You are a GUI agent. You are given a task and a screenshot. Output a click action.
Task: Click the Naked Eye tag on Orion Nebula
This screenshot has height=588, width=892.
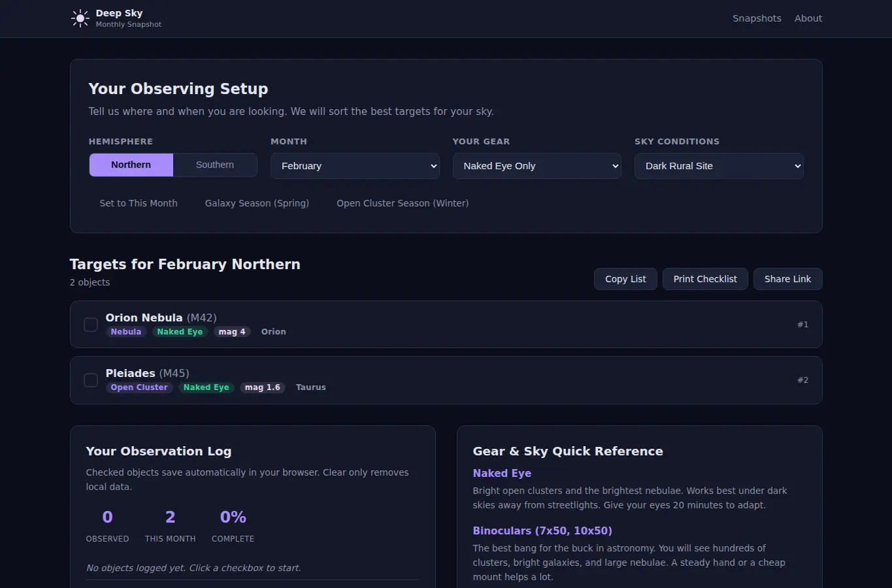[x=180, y=332]
